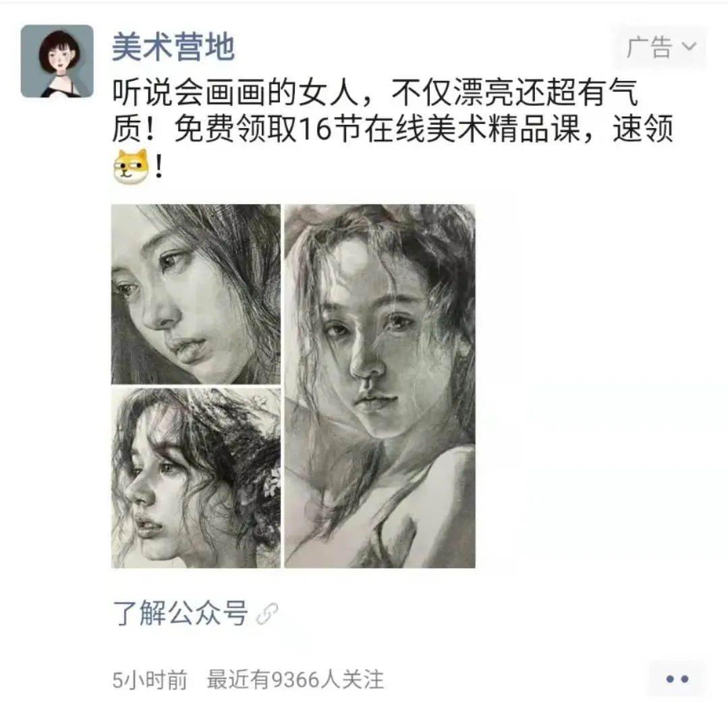The image size is (728, 704).
Task: Tap the 质 character starting the second line
Action: [x=128, y=129]
